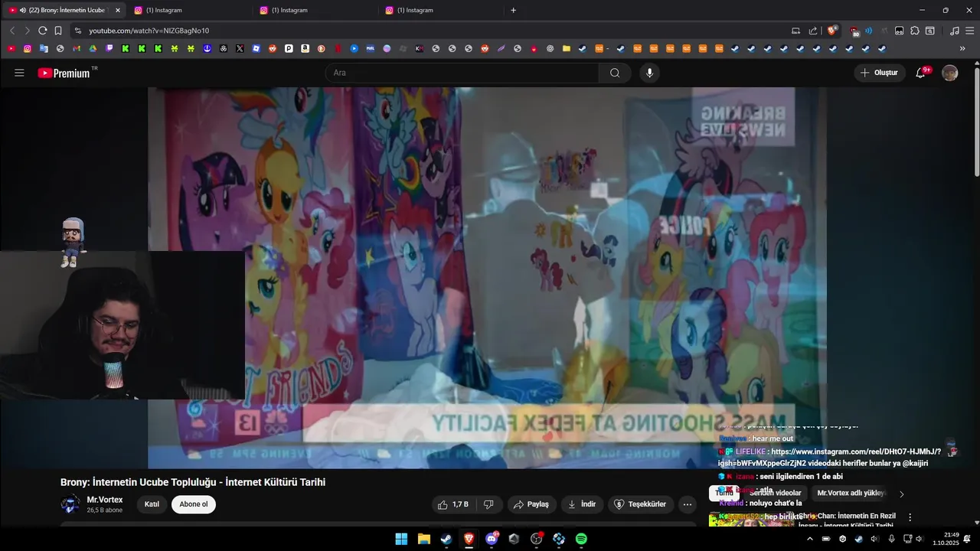
Task: Open the extensions puzzle icon
Action: tap(914, 31)
